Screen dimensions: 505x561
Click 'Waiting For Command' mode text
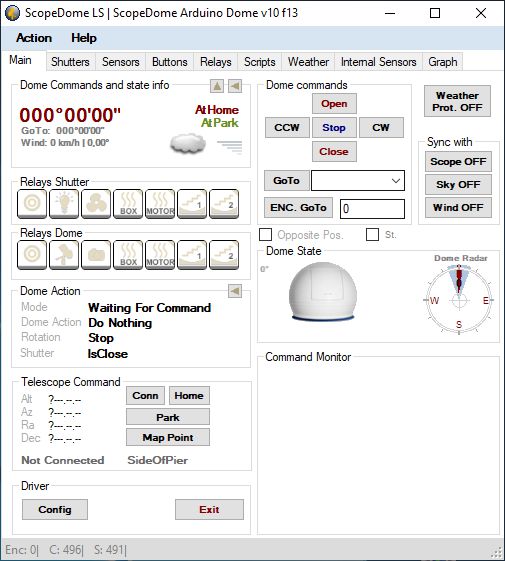pyautogui.click(x=150, y=308)
